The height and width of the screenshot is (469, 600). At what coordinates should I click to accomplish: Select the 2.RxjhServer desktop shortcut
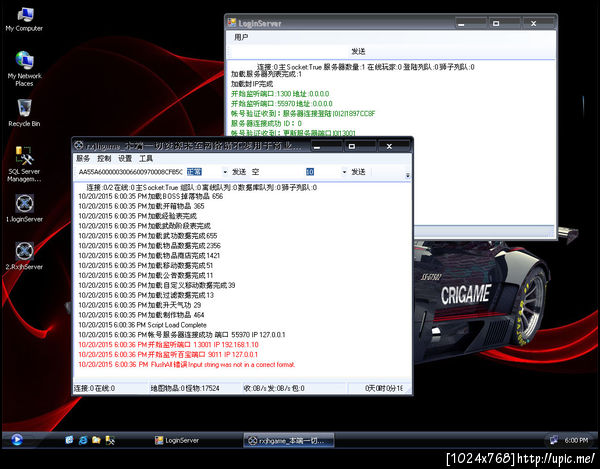pos(24,256)
